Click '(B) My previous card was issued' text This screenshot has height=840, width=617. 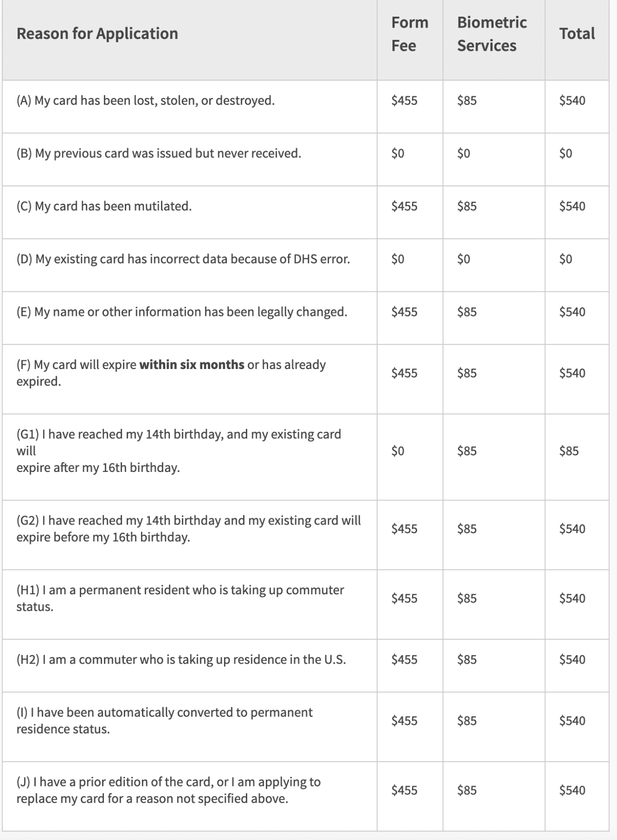159,154
